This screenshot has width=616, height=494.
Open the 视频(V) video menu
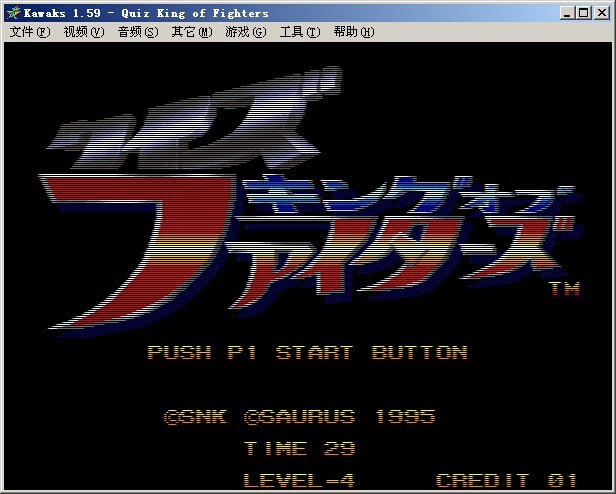[x=84, y=32]
